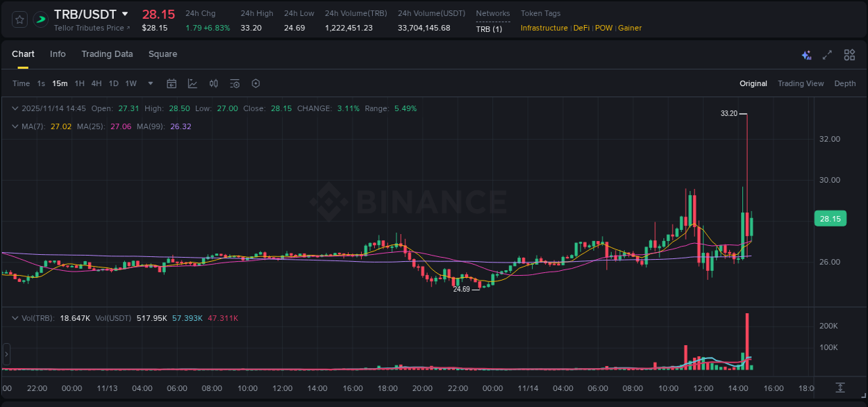This screenshot has width=868, height=407.
Task: Switch to the Depth view
Action: (844, 83)
